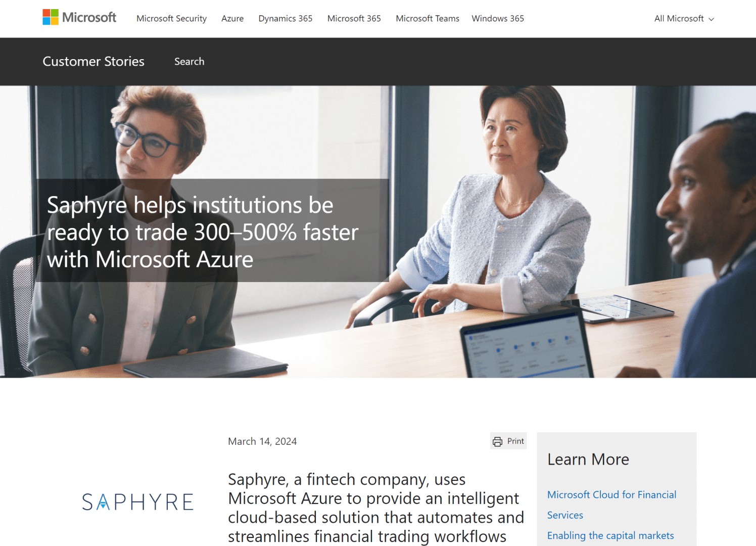Viewport: 756px width, 546px height.
Task: Click the March 14, 2024 date text
Action: click(262, 441)
